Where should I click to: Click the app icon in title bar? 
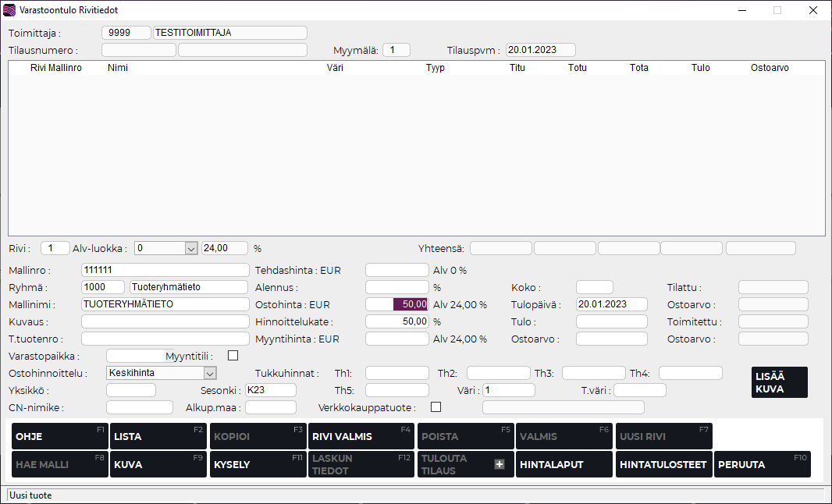(9, 10)
